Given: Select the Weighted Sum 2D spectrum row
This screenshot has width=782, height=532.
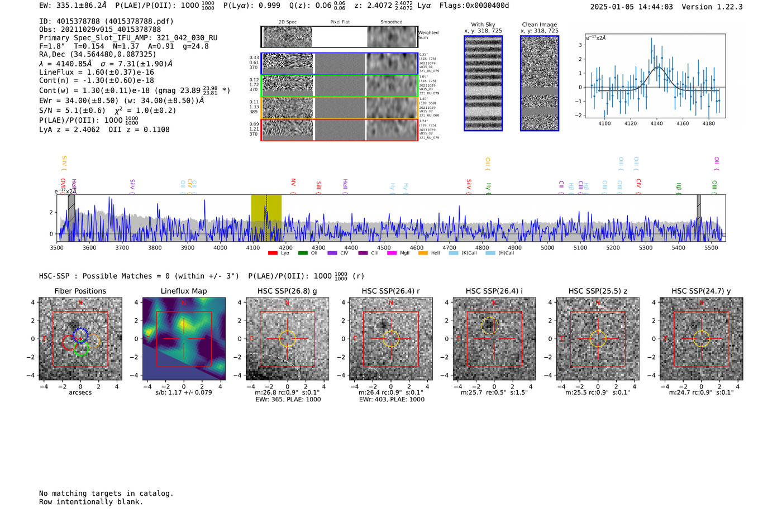Looking at the screenshot, I should 339,37.
